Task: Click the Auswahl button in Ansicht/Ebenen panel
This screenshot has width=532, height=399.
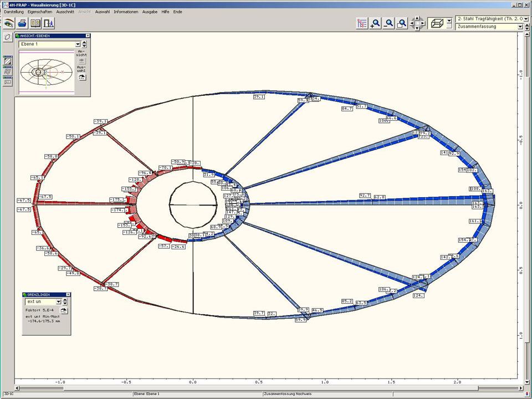Action: click(x=82, y=77)
